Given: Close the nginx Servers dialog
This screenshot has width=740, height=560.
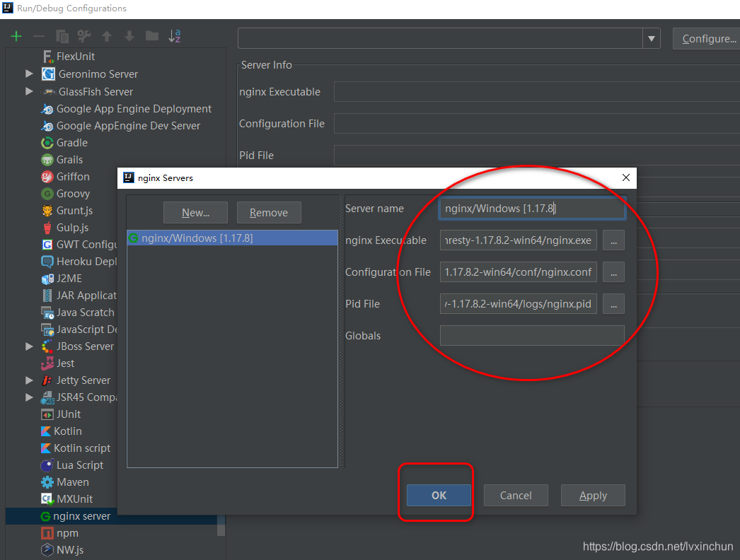Looking at the screenshot, I should click(626, 178).
